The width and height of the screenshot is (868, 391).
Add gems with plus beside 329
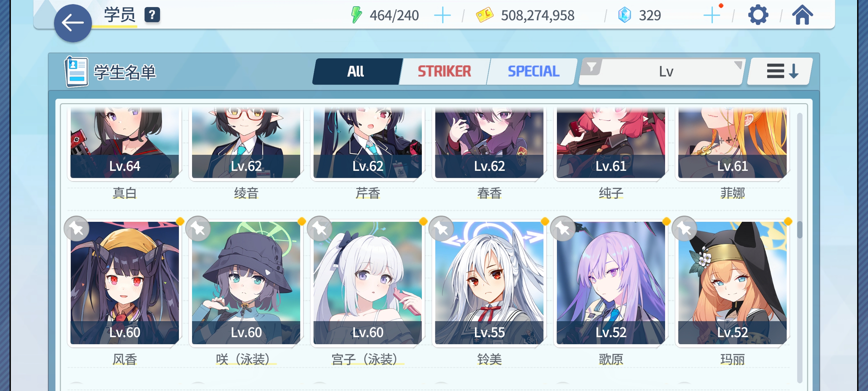click(712, 15)
